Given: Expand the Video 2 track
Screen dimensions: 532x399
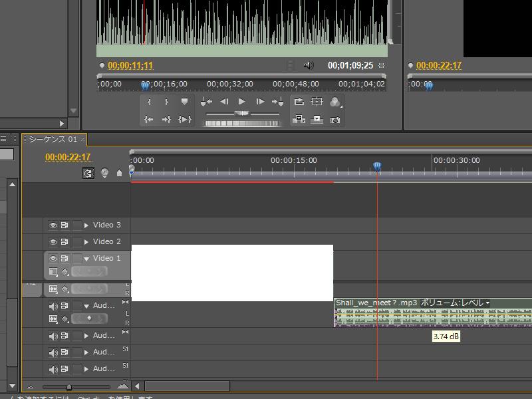Looking at the screenshot, I should click(x=86, y=241).
